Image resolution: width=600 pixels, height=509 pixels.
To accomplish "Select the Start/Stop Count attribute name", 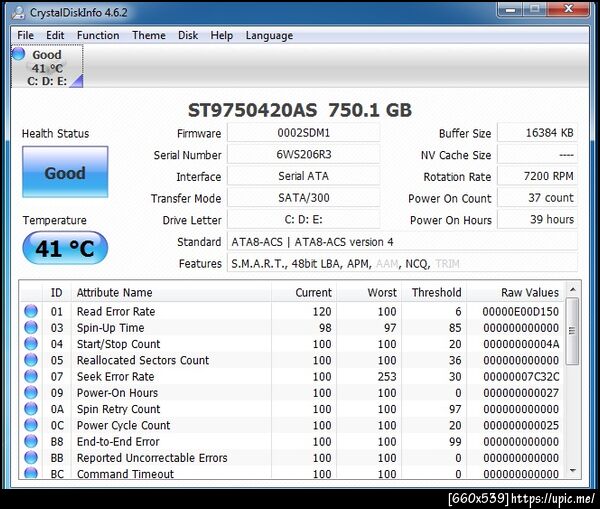I will tap(119, 344).
